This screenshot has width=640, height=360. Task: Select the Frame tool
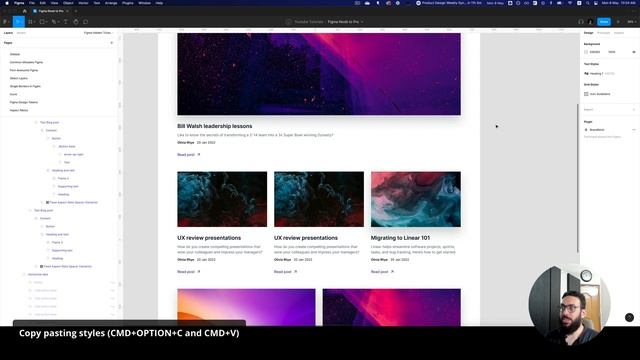(x=30, y=22)
